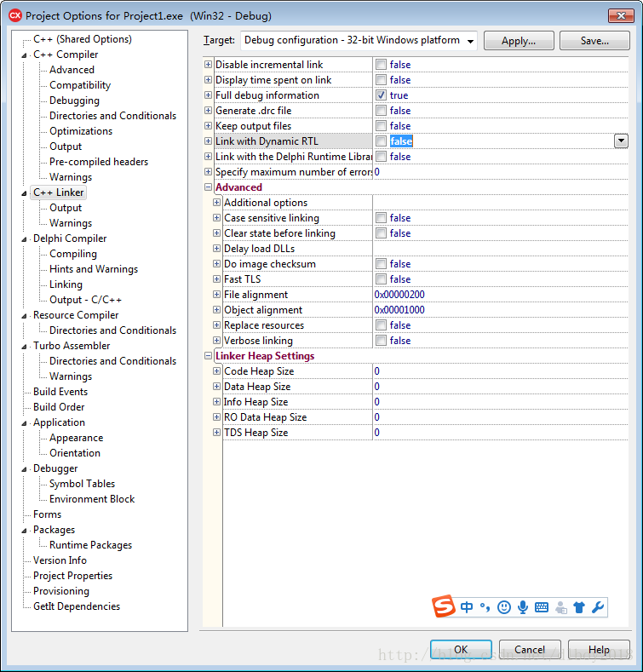643x672 pixels.
Task: Collapse the Delphi Compiler tree node
Action: tap(24, 239)
